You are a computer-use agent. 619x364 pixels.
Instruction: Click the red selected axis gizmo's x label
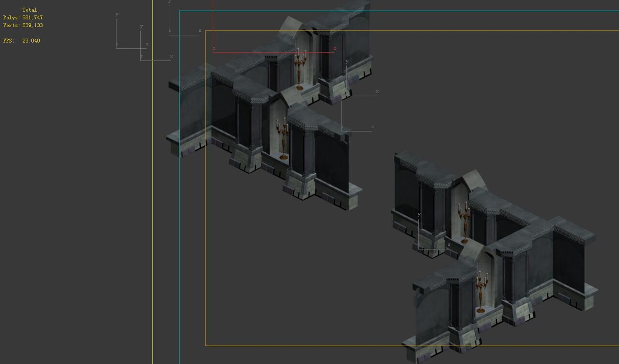click(x=335, y=49)
